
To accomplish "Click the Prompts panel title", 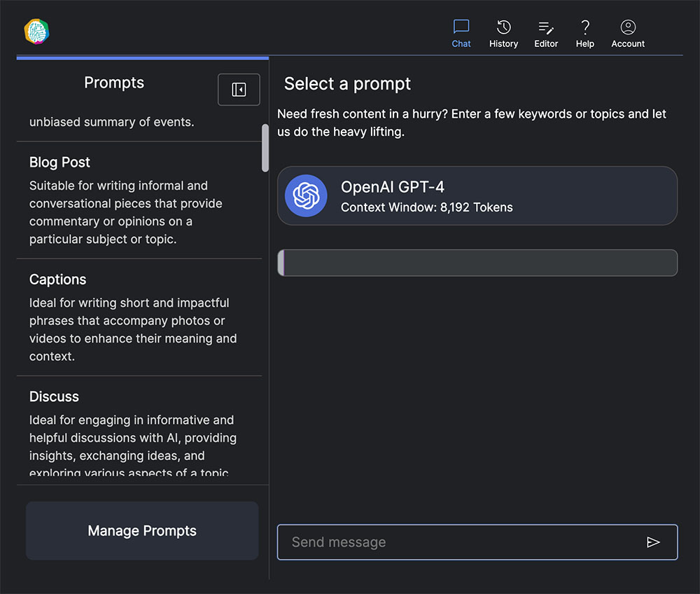I will (114, 83).
